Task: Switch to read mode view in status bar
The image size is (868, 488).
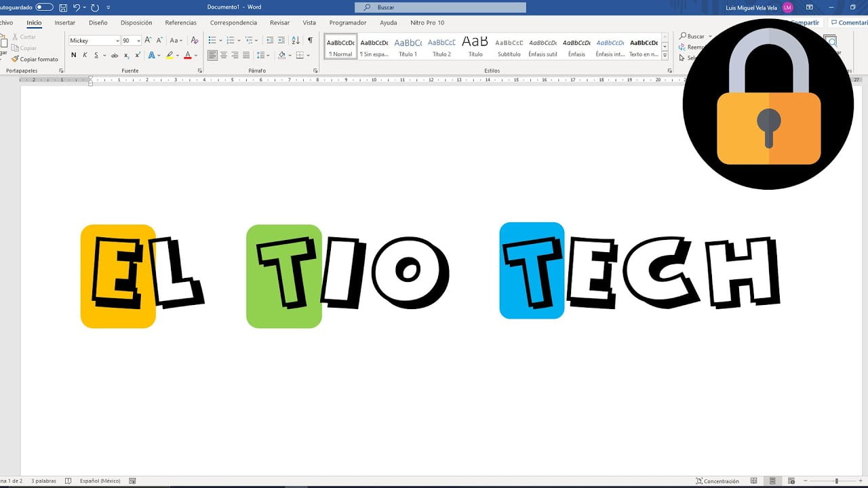Action: (754, 481)
